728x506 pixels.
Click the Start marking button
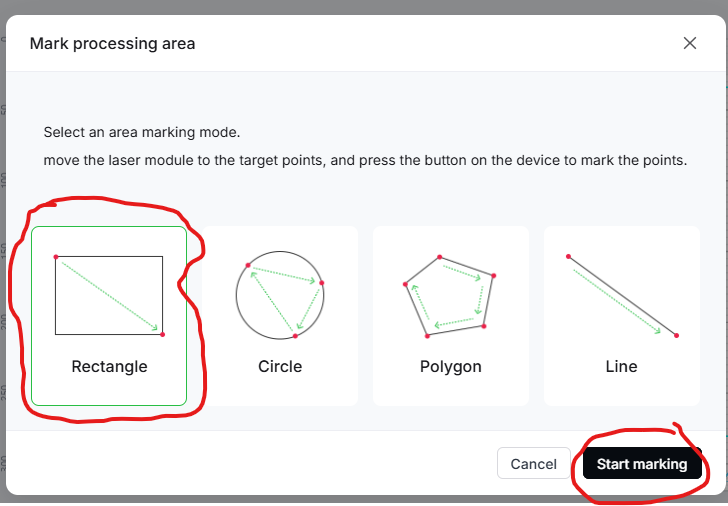pyautogui.click(x=642, y=463)
